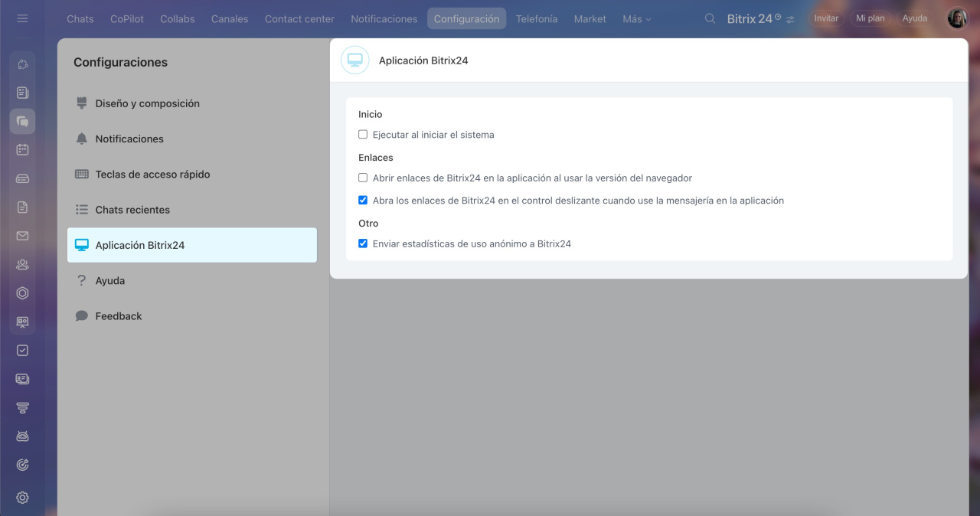Open the Contact center tab
The image size is (980, 516).
pyautogui.click(x=299, y=19)
